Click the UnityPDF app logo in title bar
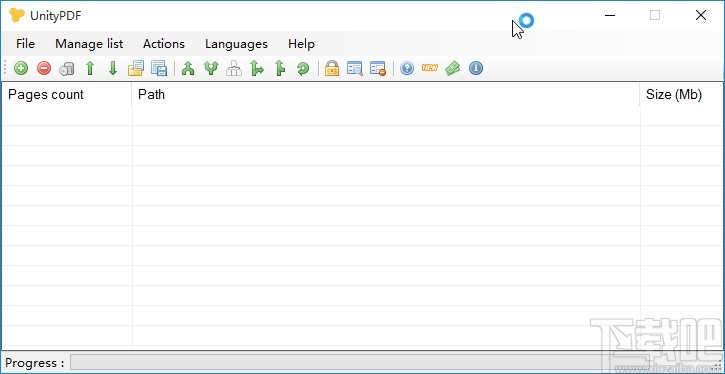The width and height of the screenshot is (725, 374). 17,15
